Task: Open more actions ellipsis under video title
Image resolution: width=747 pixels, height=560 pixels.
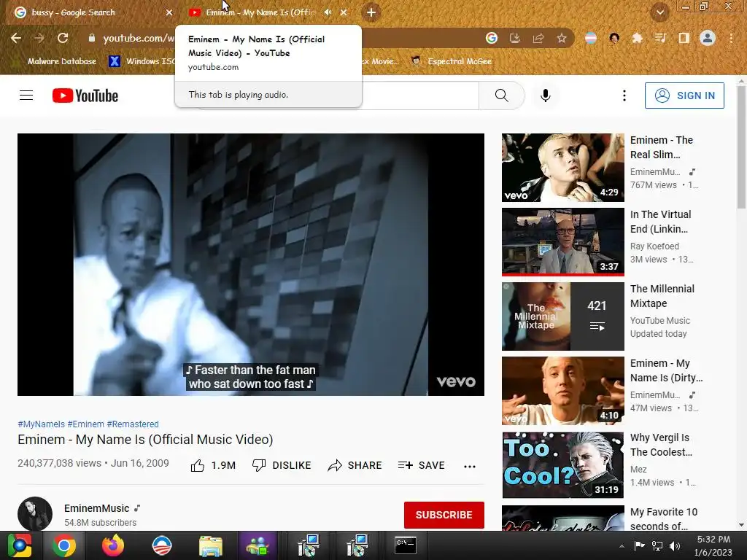Action: point(470,466)
